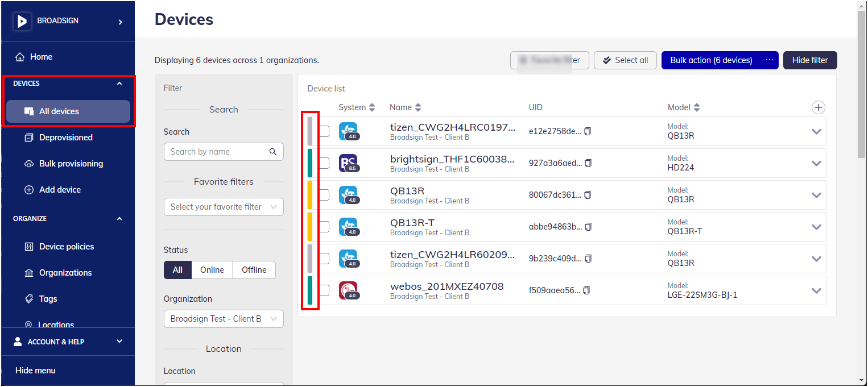Copy UID 9b239c409d to clipboard
This screenshot has height=387, width=868.
[588, 259]
